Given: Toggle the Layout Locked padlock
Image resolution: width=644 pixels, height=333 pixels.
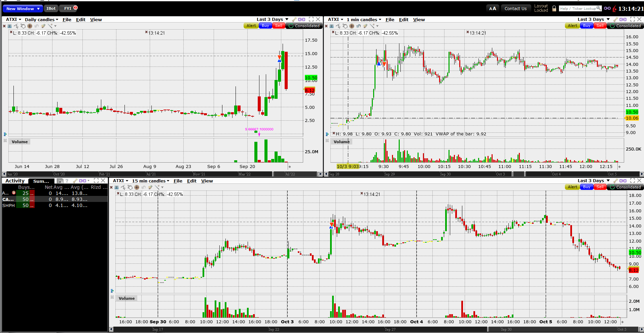Looking at the screenshot, I should [x=554, y=8].
